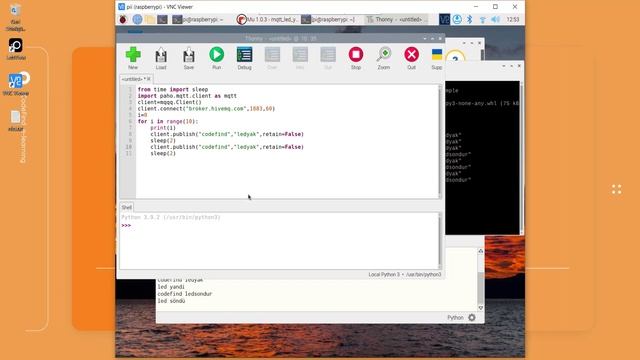640x360 pixels.
Task: Click the 'print(i)' line
Action: (x=163, y=128)
